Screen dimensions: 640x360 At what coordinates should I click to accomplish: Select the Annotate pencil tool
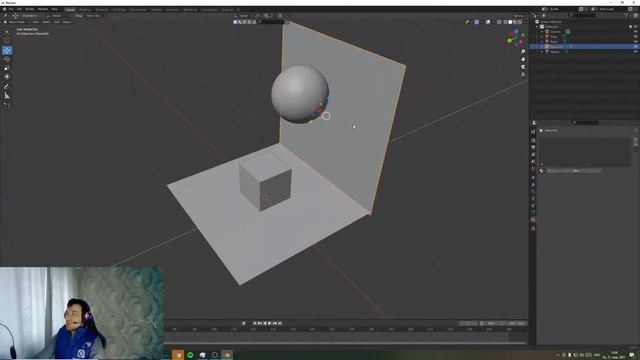click(7, 87)
